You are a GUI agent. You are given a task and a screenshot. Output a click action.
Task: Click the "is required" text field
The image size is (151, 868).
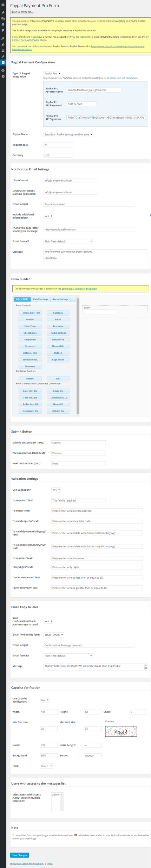pyautogui.click(x=78, y=501)
